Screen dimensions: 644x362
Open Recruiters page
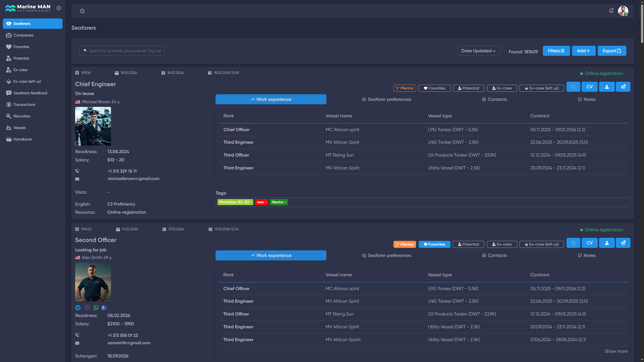coord(33,116)
